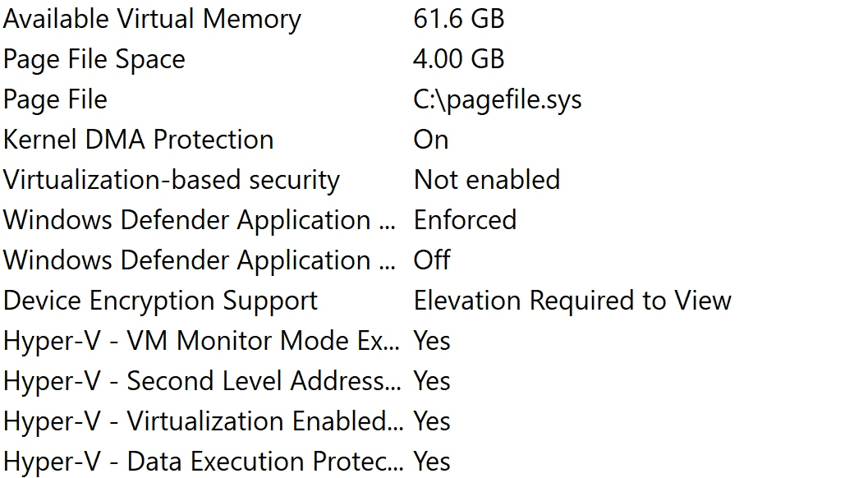The height and width of the screenshot is (478, 868).
Task: Select the Kernel DMA Protection item
Action: [x=138, y=140]
